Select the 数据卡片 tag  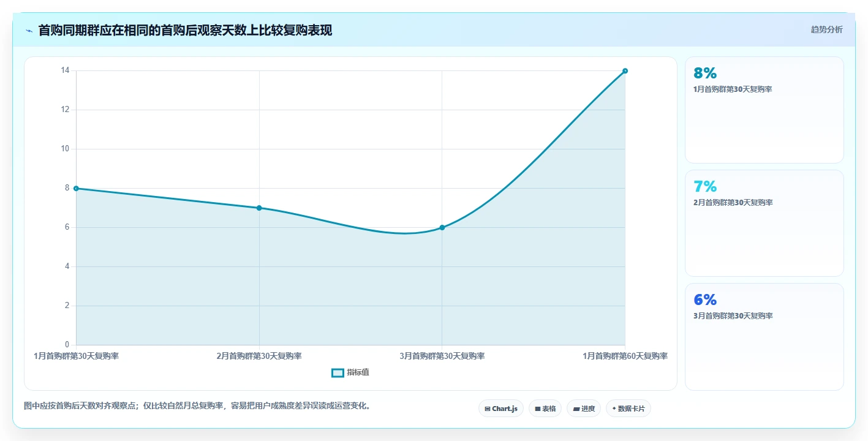628,409
